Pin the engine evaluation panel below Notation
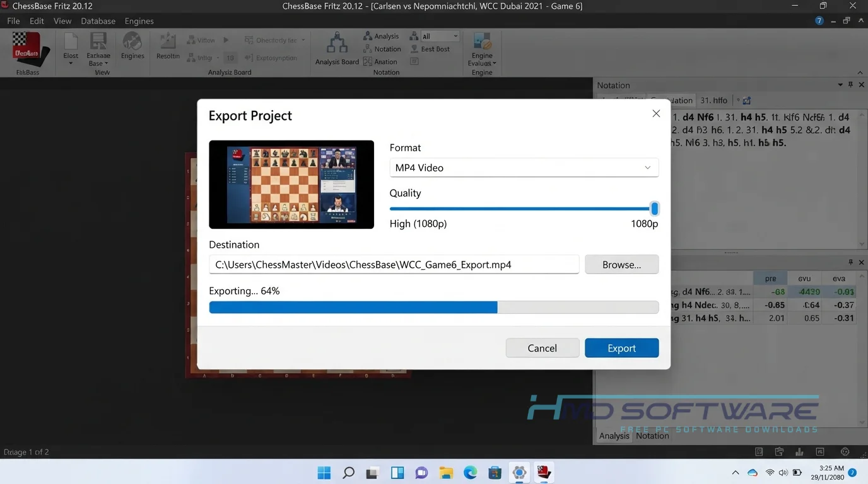The image size is (868, 484). point(850,262)
